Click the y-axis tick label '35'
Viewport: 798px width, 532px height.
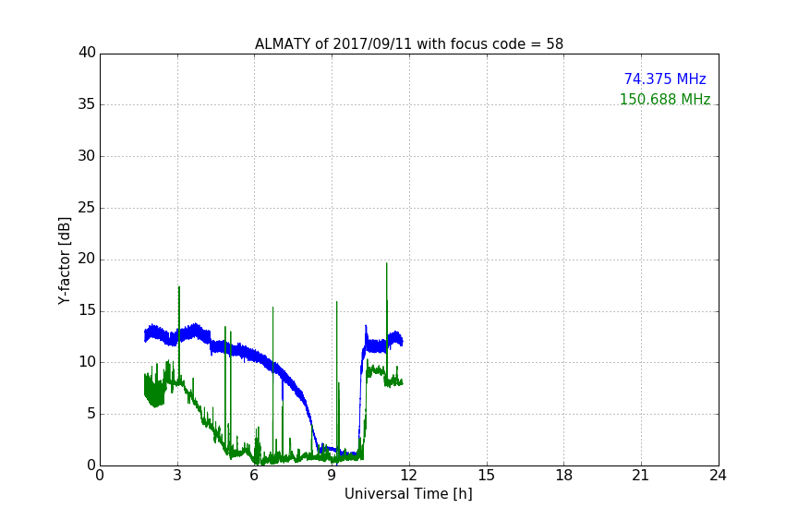87,104
